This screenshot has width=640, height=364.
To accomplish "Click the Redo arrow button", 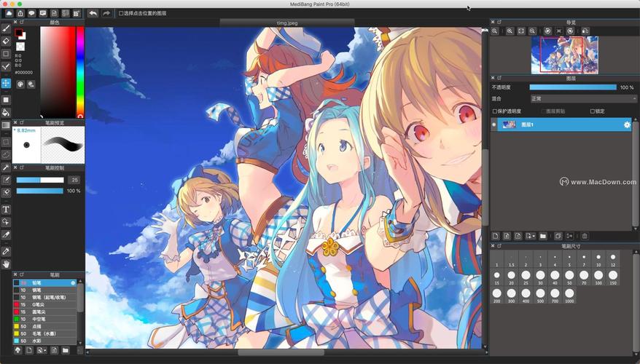I will click(x=106, y=13).
